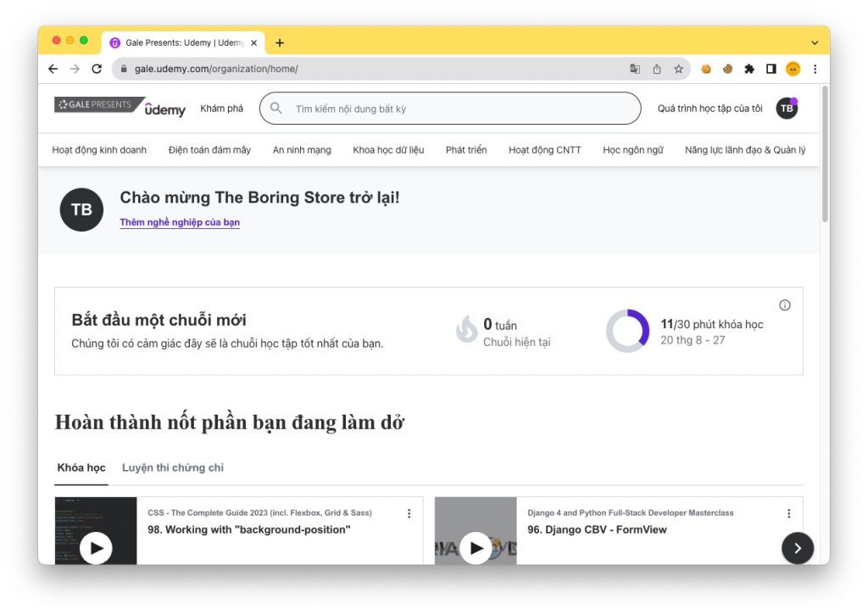868x615 pixels.
Task: Click the large TB profile circle
Action: (x=81, y=210)
